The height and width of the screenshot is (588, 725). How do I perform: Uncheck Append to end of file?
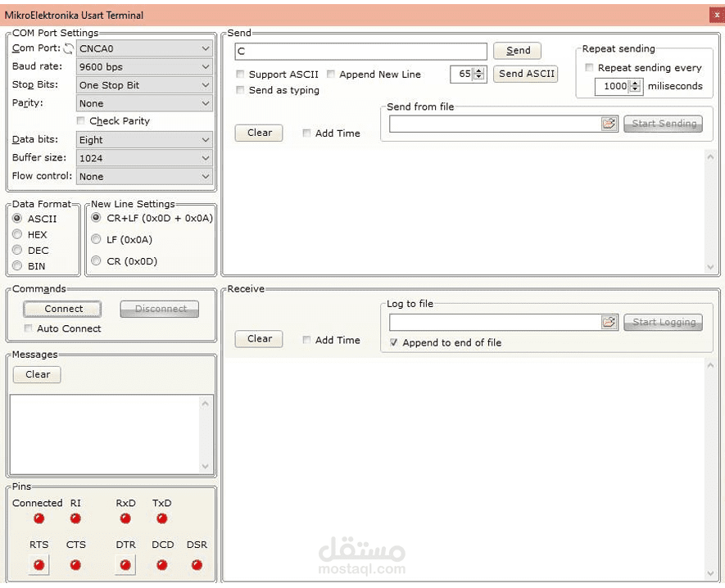393,342
